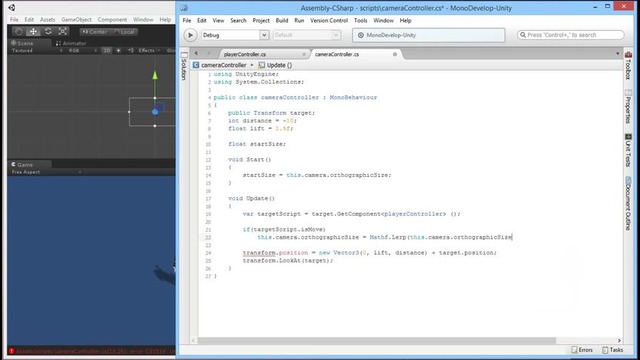Select the Scale tool in Unity toolbar
Screen dimensions: 640x360
pyautogui.click(x=63, y=31)
